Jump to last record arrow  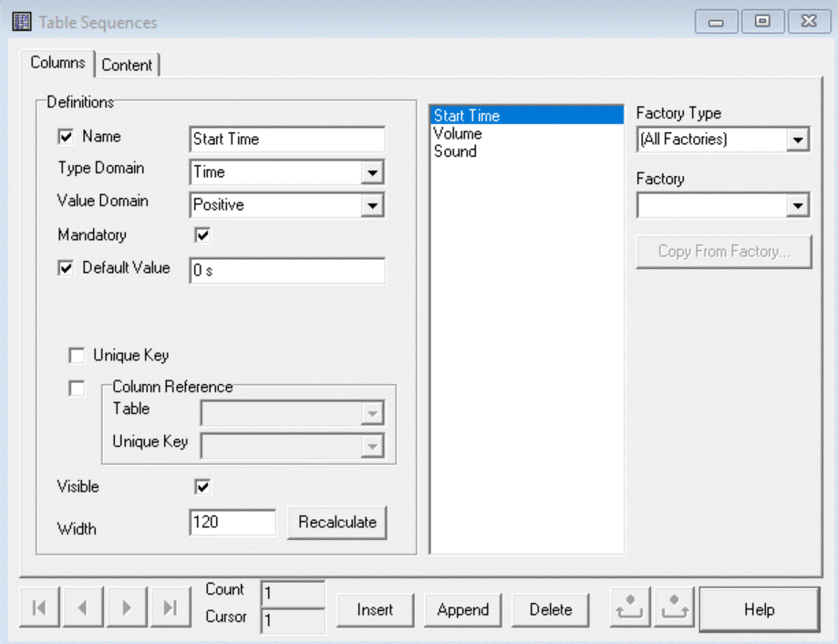point(170,609)
